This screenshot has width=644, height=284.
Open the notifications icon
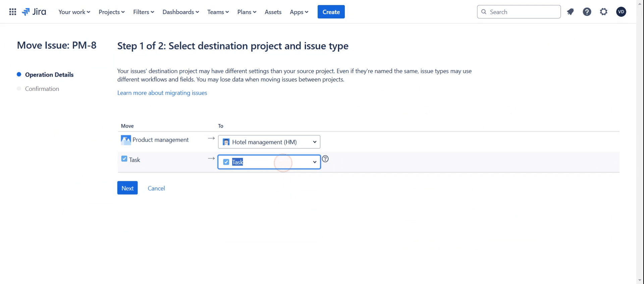570,12
